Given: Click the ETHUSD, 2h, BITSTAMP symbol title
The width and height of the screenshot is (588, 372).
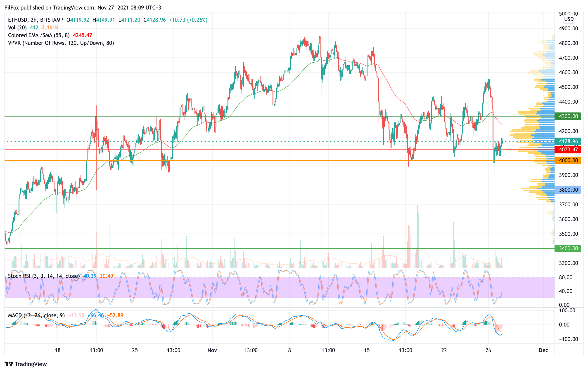Looking at the screenshot, I should [x=36, y=20].
